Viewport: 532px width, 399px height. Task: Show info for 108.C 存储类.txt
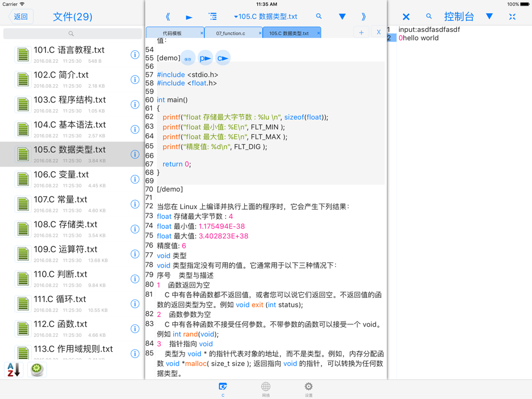pyautogui.click(x=135, y=229)
